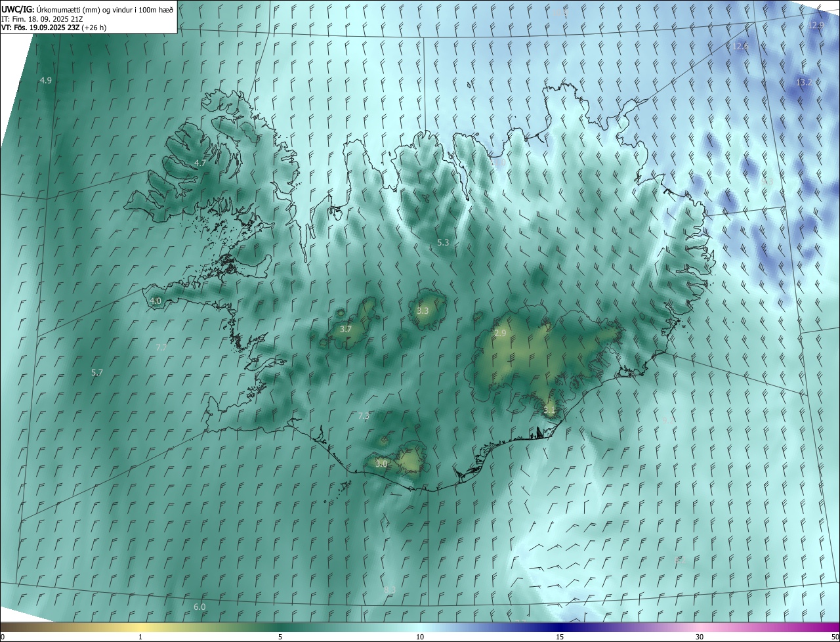This screenshot has width=840, height=642.
Task: Click the 3.1 value near the southeast coast
Action: click(549, 410)
